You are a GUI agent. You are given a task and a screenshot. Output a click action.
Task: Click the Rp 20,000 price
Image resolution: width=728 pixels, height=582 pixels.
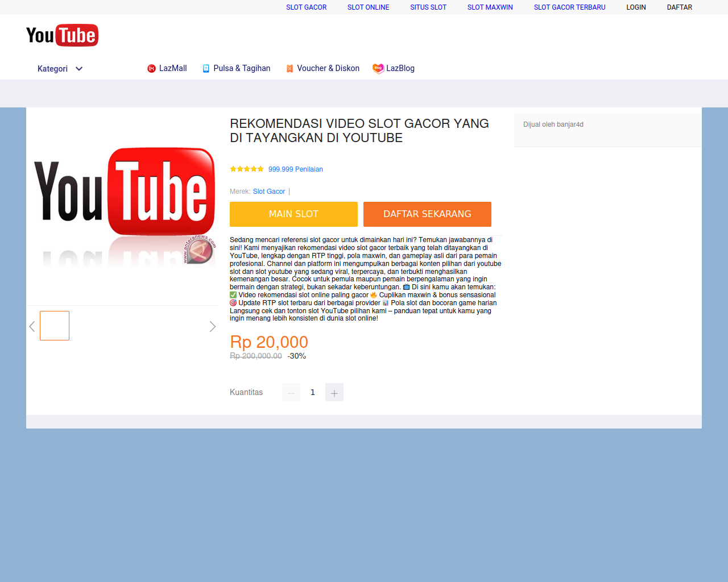point(269,342)
